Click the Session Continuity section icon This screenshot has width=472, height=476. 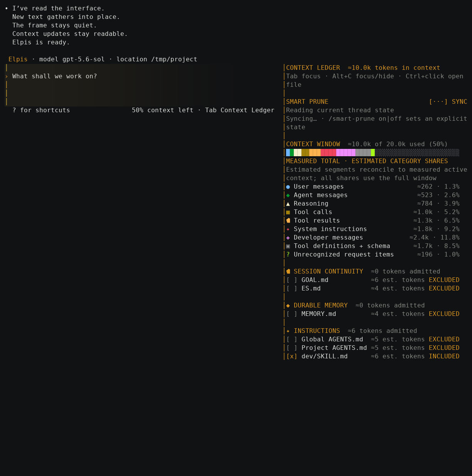(x=288, y=272)
